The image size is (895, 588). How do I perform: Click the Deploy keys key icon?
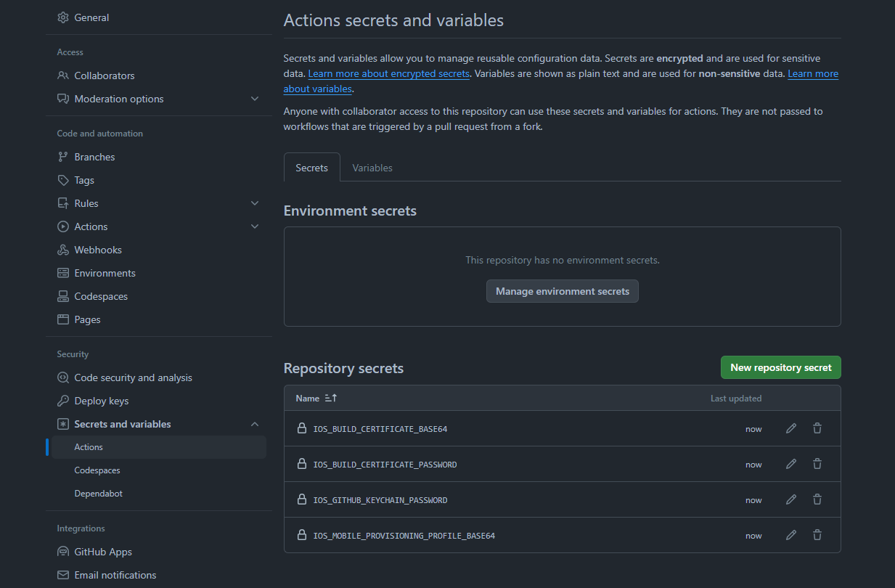tap(63, 401)
